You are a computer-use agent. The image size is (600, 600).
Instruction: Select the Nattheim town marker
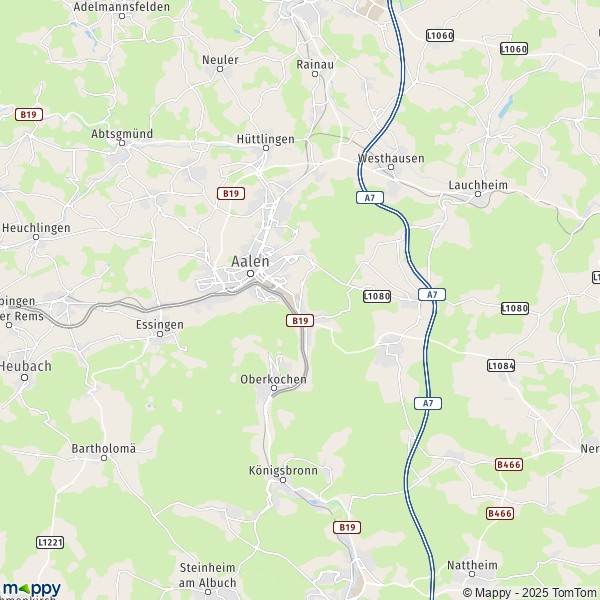(x=472, y=574)
